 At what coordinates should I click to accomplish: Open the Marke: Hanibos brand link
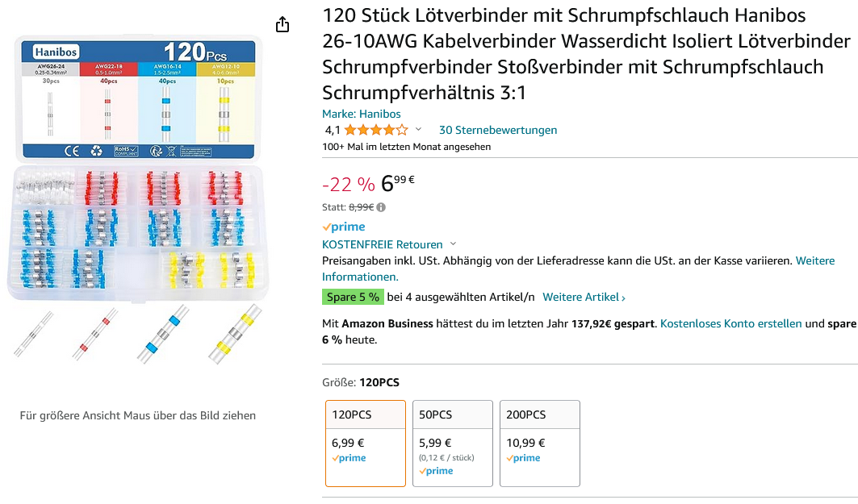pyautogui.click(x=361, y=114)
